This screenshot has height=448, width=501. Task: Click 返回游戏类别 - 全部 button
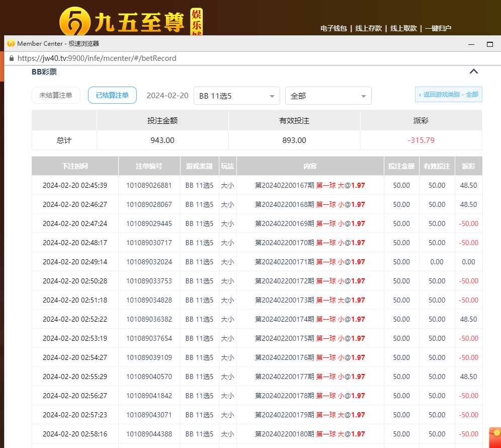click(x=448, y=95)
